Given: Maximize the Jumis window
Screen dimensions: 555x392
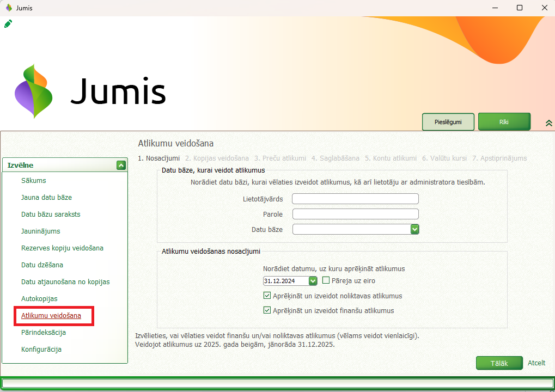Looking at the screenshot, I should [520, 8].
